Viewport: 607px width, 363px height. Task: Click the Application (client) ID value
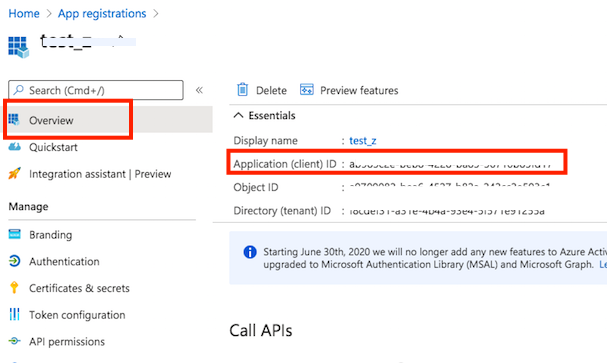point(450,164)
